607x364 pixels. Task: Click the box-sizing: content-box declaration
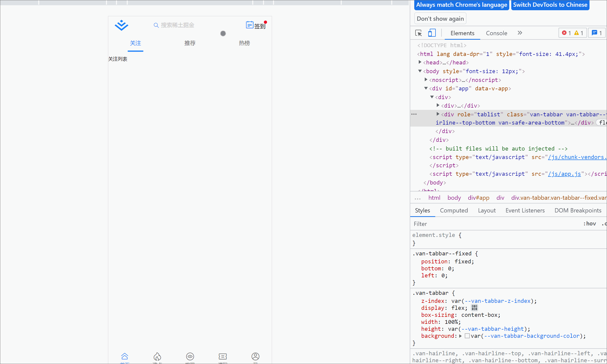coord(461,315)
